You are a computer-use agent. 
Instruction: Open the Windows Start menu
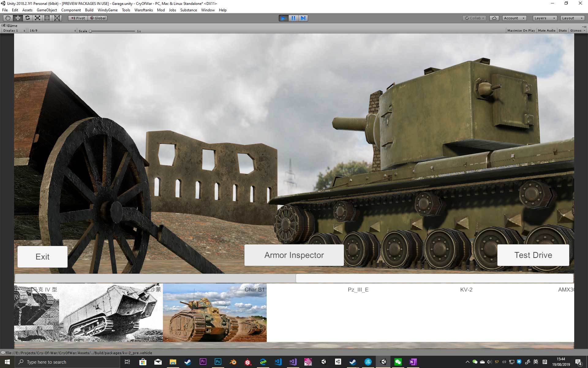coord(7,362)
